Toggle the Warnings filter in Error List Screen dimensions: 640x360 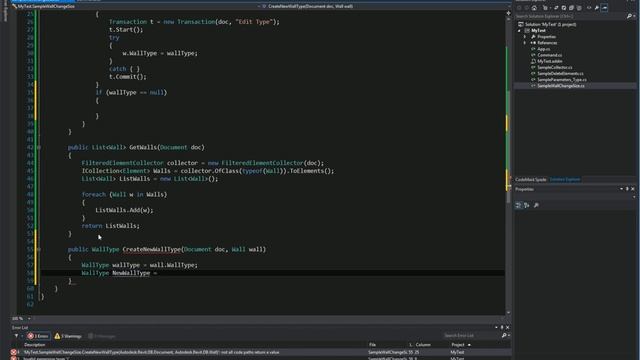pos(68,336)
